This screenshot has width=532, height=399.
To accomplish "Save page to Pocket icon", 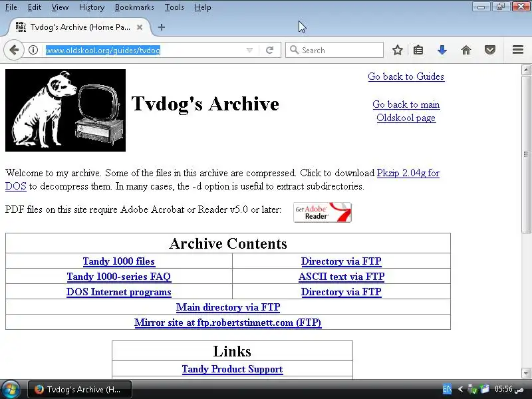I will tap(490, 51).
